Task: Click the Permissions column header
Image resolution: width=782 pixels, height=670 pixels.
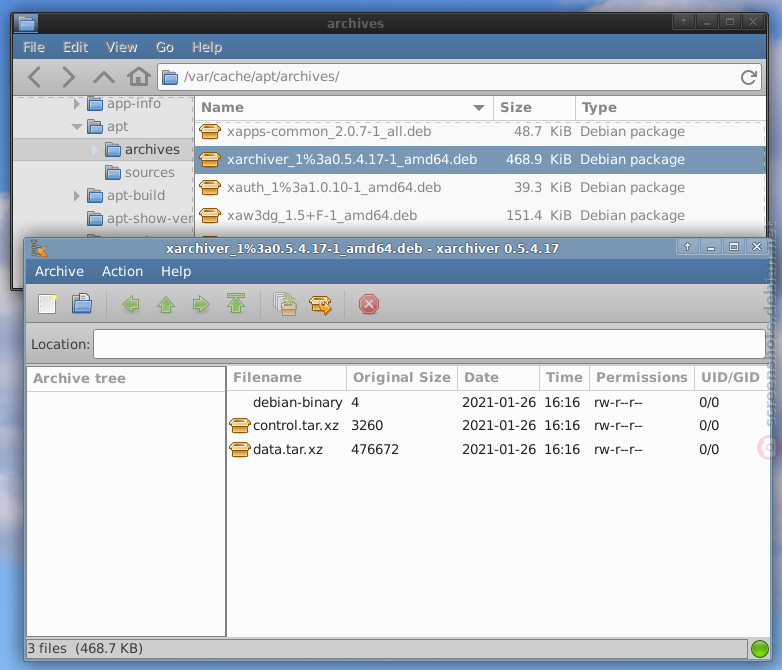Action: click(x=642, y=378)
